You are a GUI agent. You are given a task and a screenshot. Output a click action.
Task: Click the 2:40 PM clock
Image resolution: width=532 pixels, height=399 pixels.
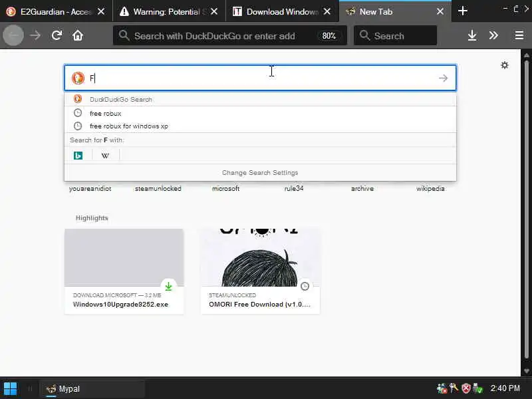[505, 388]
